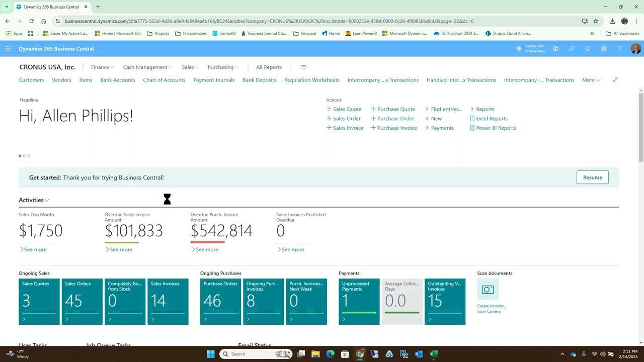Bookmark this page with the star icon
644x362 pixels.
596,21
